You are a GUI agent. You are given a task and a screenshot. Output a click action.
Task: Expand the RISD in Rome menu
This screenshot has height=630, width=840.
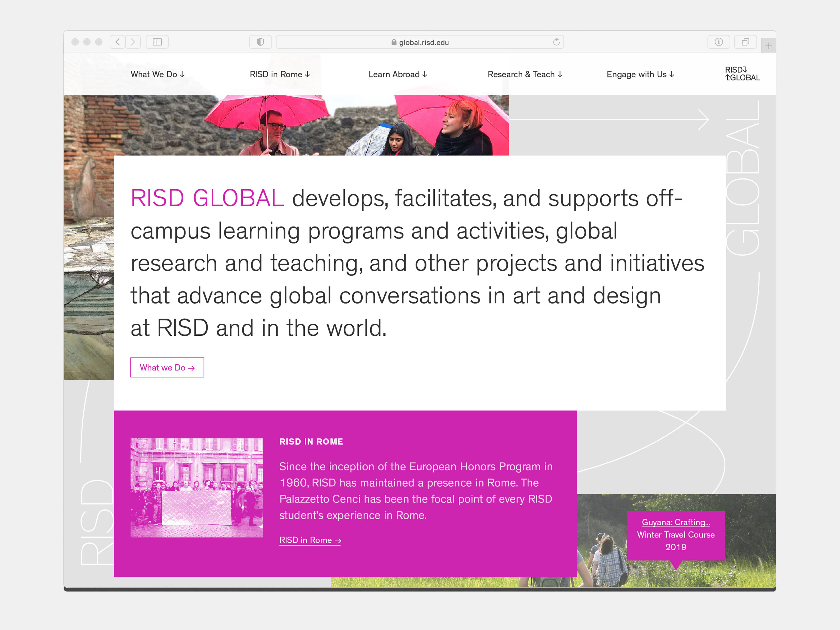280,74
